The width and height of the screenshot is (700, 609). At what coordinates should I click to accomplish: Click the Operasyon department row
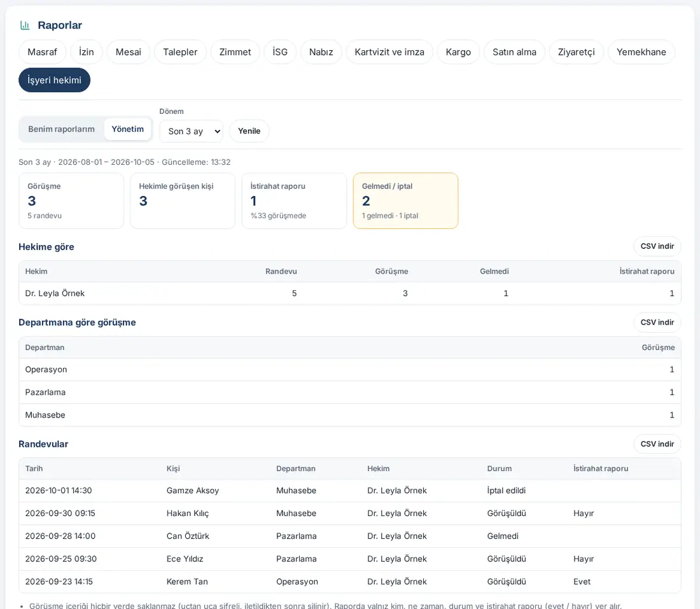pyautogui.click(x=349, y=369)
